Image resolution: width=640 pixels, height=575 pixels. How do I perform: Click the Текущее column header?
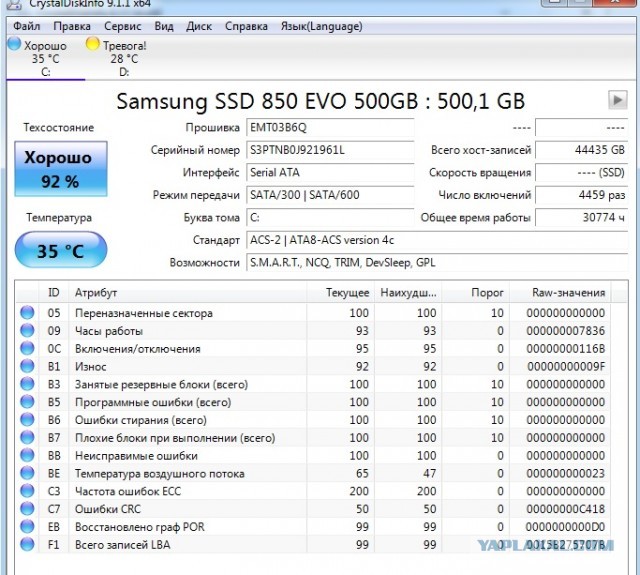(x=340, y=293)
